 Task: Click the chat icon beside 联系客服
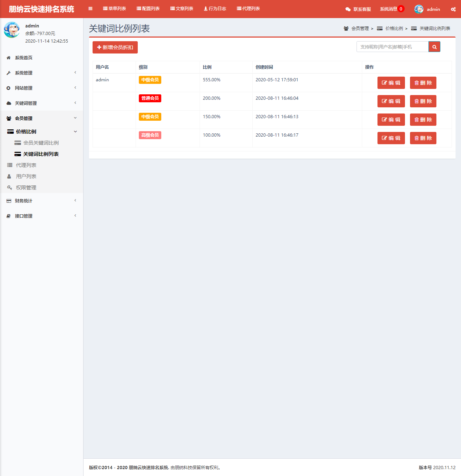tap(348, 9)
